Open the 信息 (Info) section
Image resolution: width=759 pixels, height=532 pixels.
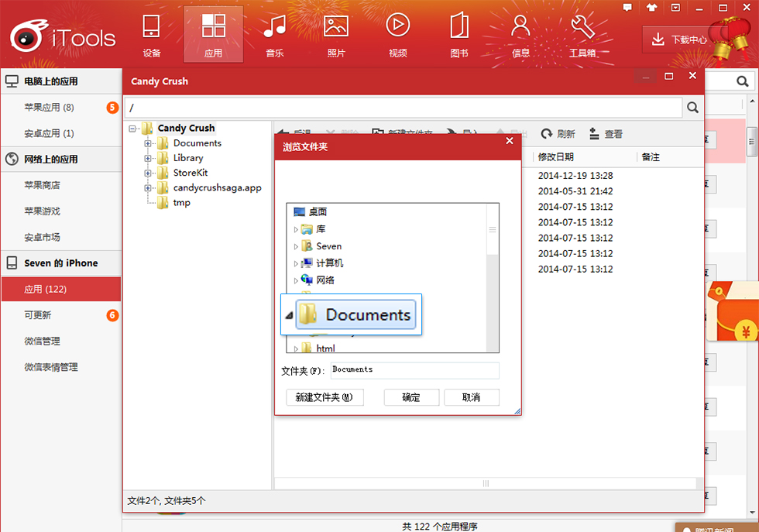[520, 35]
